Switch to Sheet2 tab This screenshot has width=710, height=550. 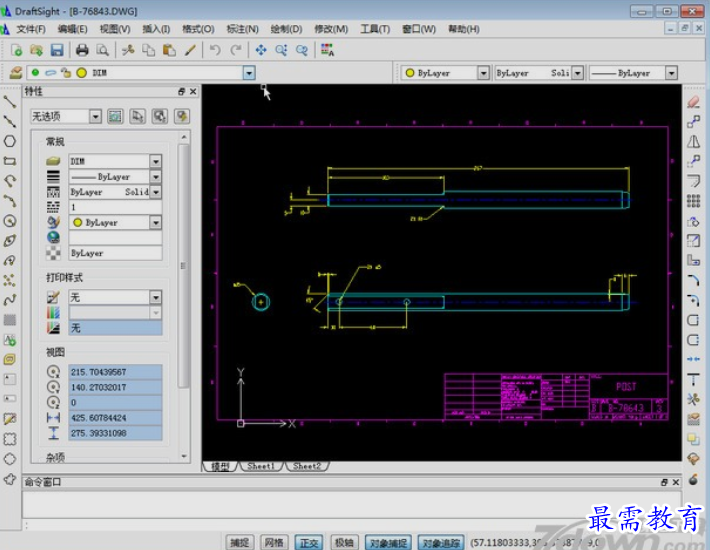click(307, 466)
